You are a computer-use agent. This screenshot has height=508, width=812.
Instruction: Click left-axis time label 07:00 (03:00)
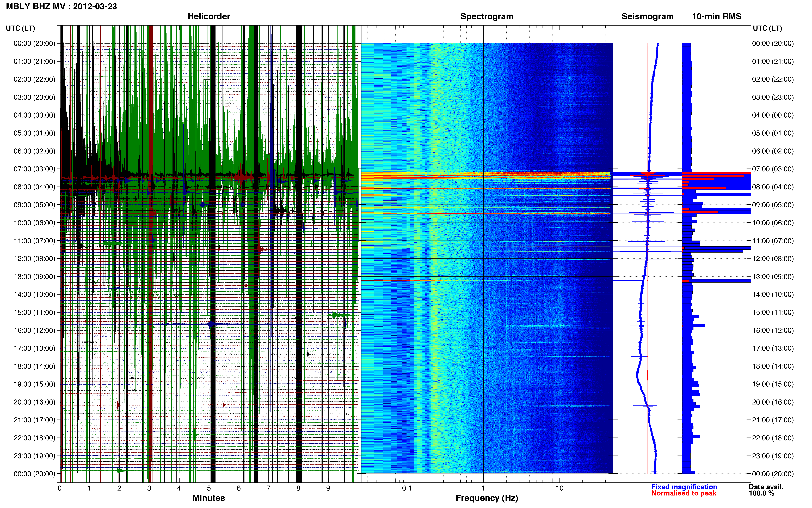[34, 169]
